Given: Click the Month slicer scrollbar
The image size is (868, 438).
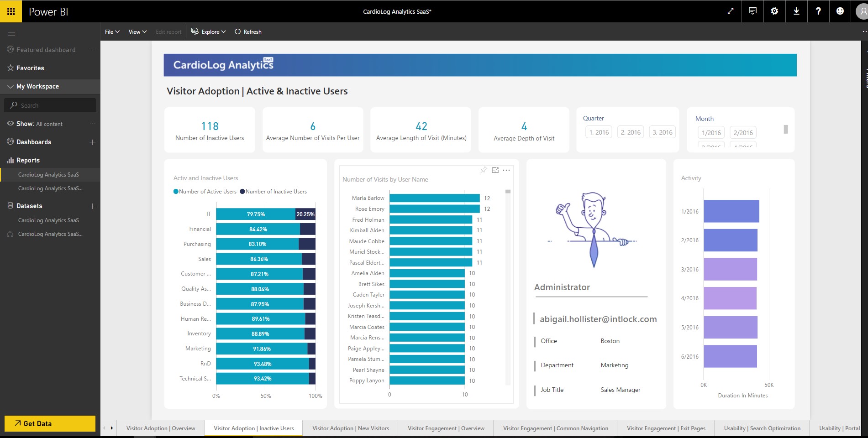Looking at the screenshot, I should [786, 129].
